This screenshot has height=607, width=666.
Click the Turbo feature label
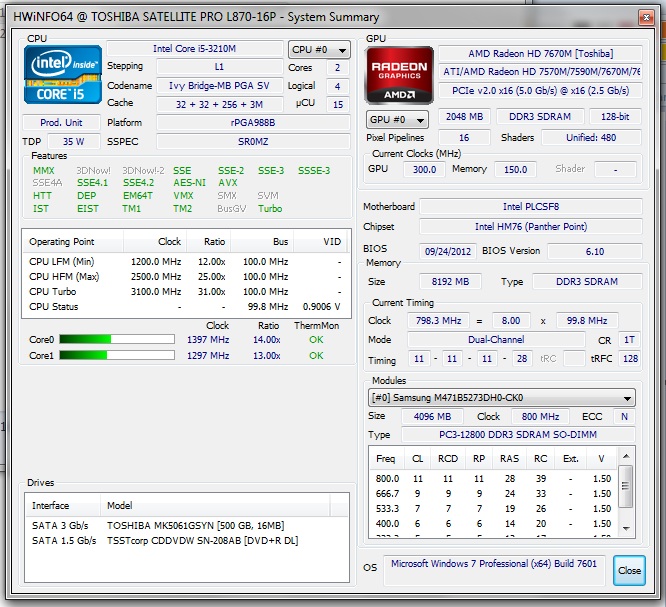pos(270,209)
